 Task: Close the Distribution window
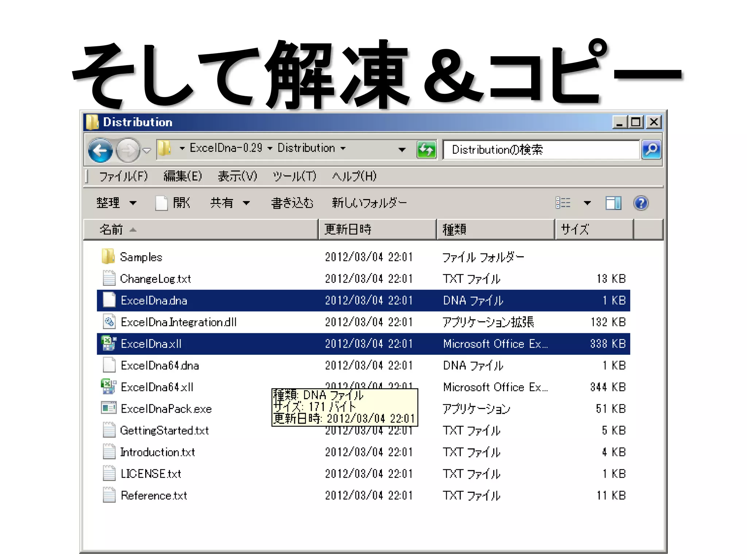click(x=654, y=122)
